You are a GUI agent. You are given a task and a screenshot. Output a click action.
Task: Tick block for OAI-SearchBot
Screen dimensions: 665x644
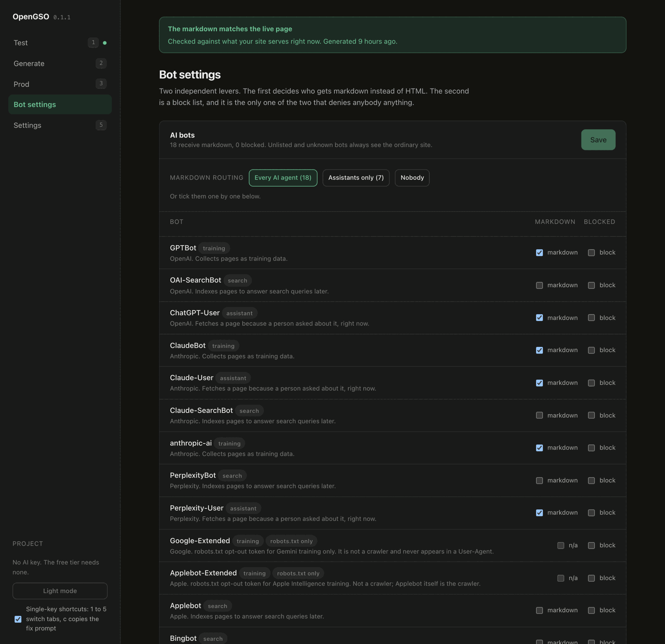[x=591, y=285]
